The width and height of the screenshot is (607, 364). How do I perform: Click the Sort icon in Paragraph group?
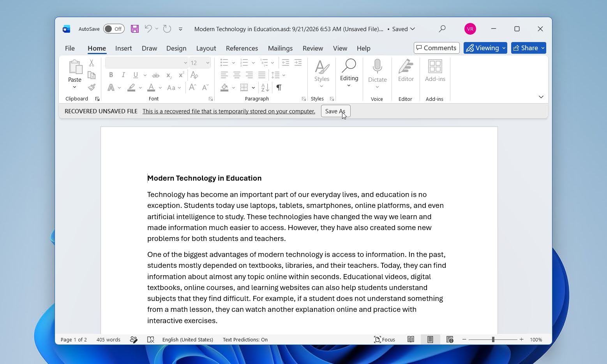pos(265,88)
